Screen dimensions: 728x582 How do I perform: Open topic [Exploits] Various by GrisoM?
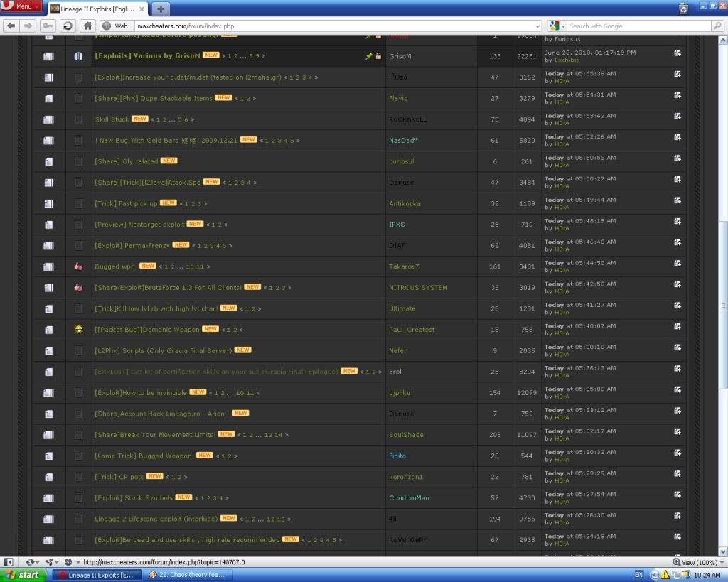click(x=147, y=55)
